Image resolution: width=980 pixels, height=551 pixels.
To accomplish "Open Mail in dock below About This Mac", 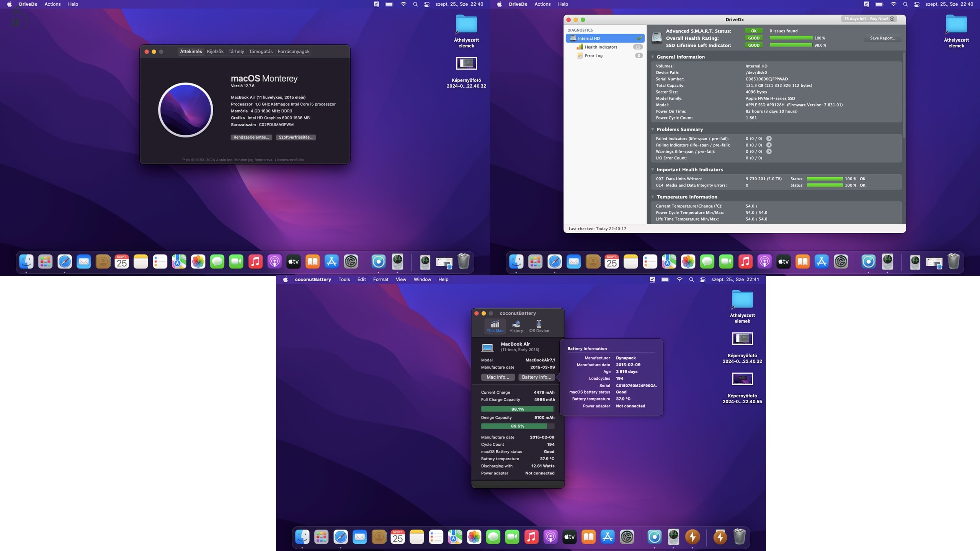I will click(x=83, y=262).
